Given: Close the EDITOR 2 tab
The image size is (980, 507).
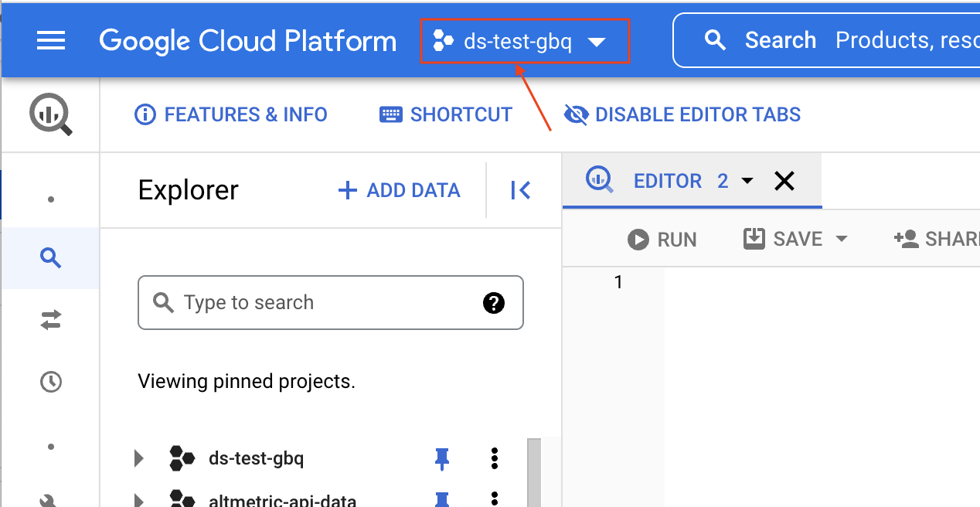Looking at the screenshot, I should click(x=784, y=181).
